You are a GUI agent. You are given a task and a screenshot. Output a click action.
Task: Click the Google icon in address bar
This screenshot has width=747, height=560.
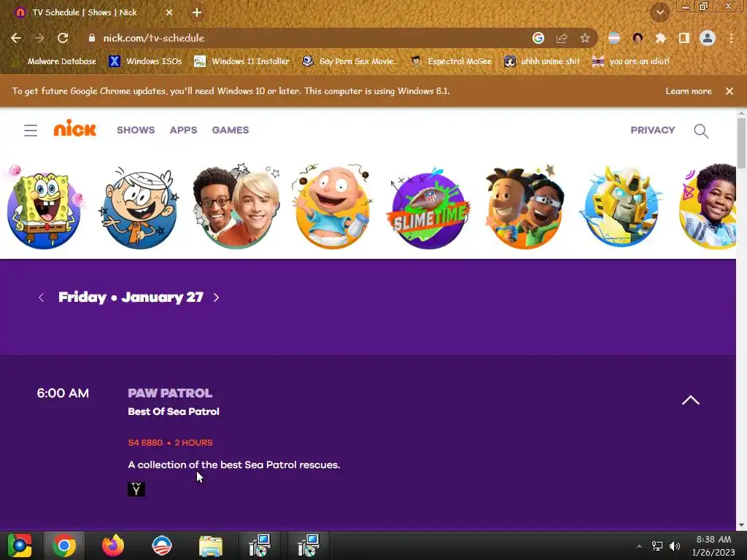point(538,38)
